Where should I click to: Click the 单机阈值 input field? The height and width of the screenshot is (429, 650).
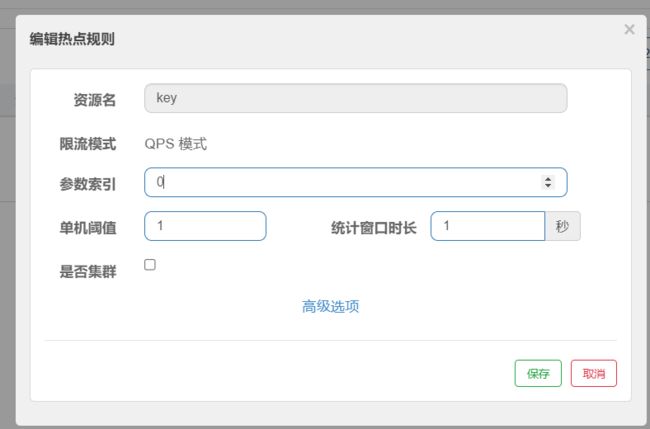(x=205, y=226)
